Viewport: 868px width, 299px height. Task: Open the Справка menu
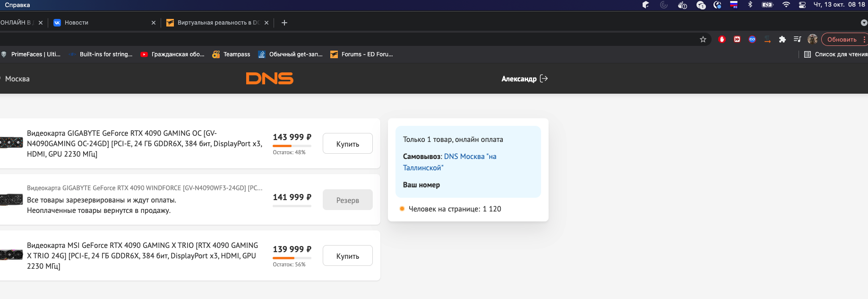coord(17,5)
